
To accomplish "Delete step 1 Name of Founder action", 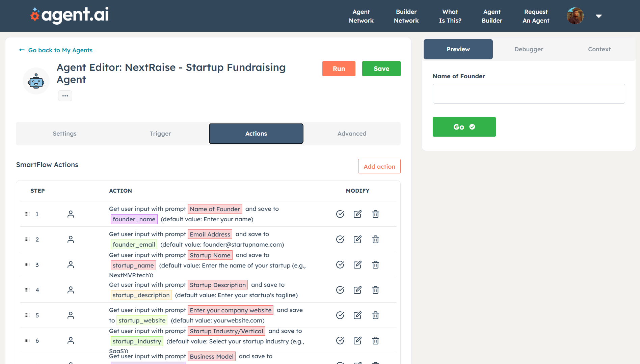I will 375,214.
